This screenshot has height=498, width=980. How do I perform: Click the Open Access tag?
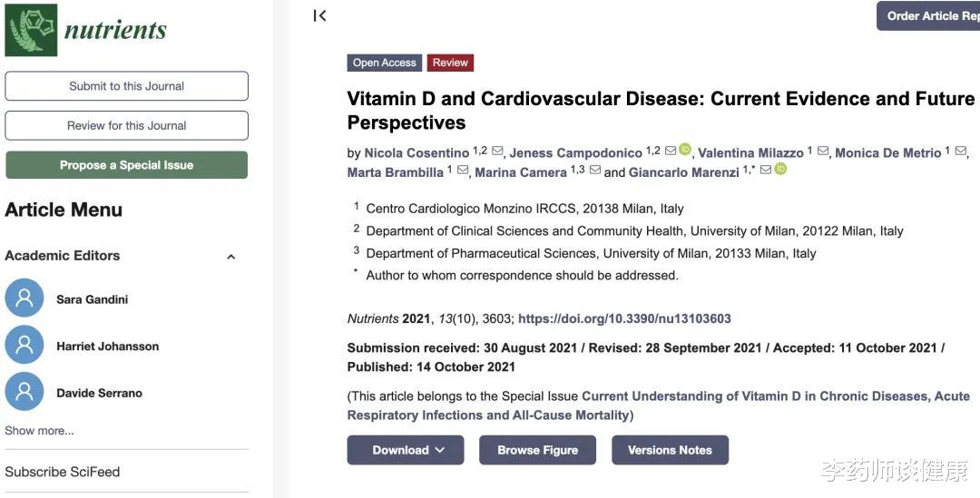click(385, 63)
